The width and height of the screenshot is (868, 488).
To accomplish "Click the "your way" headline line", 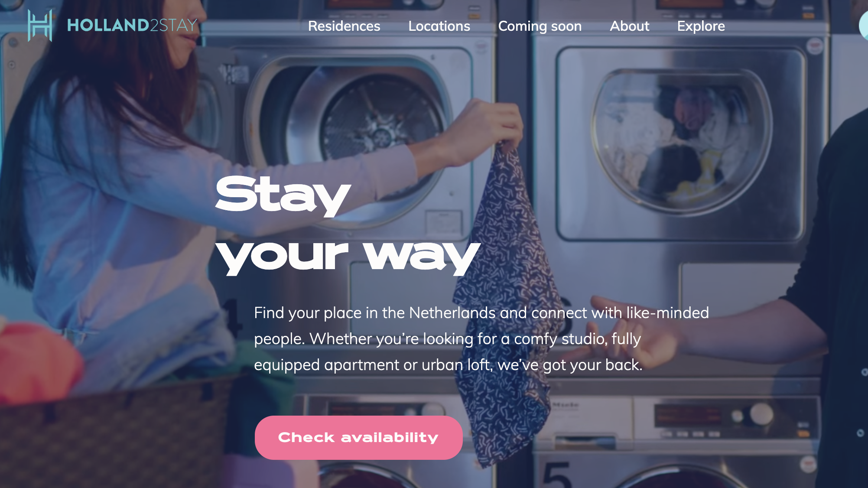I will [348, 257].
